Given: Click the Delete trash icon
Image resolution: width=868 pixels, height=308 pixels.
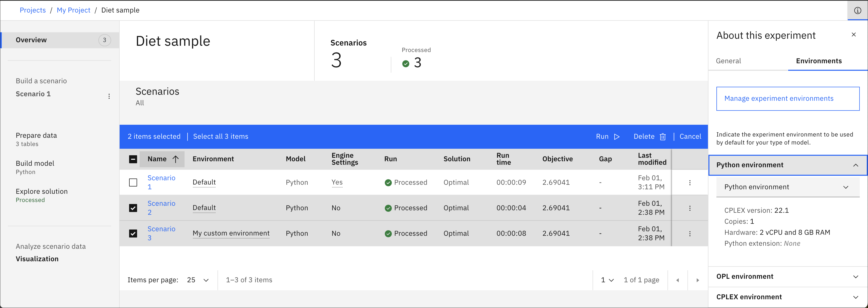Looking at the screenshot, I should pos(662,137).
